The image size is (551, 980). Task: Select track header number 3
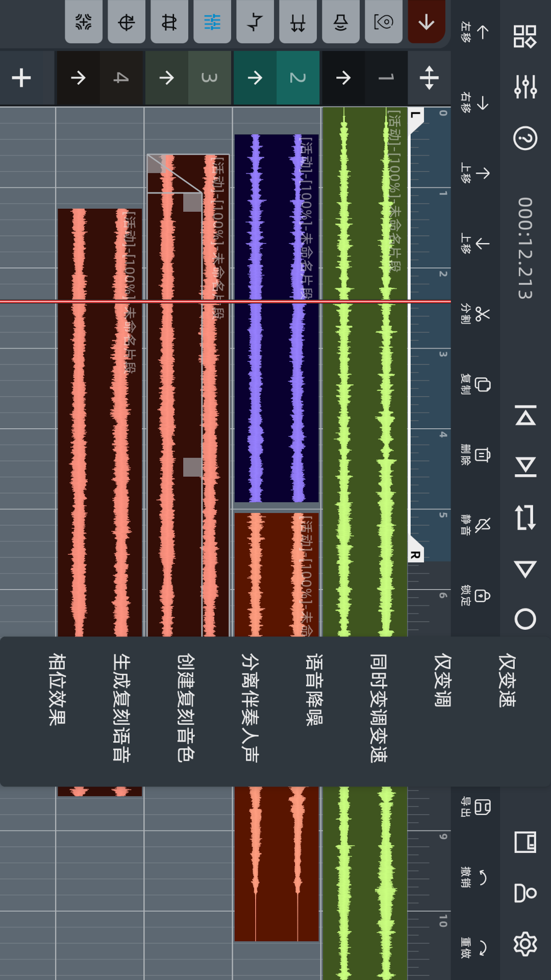tap(210, 78)
